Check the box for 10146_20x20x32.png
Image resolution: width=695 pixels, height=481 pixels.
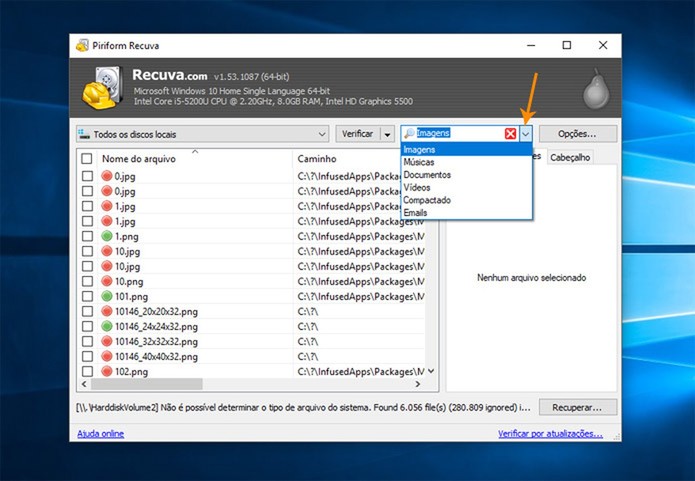87,311
